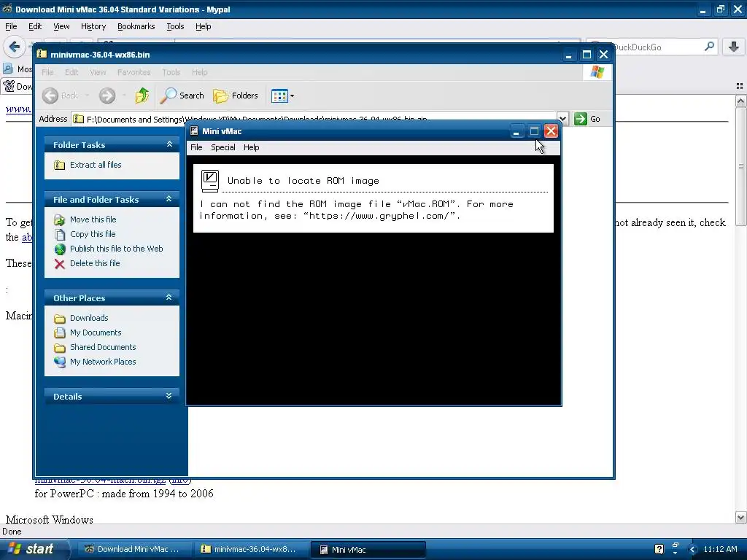Screen dimensions: 747x560
Task: Open Shared Documents in Other Places
Action: click(103, 347)
